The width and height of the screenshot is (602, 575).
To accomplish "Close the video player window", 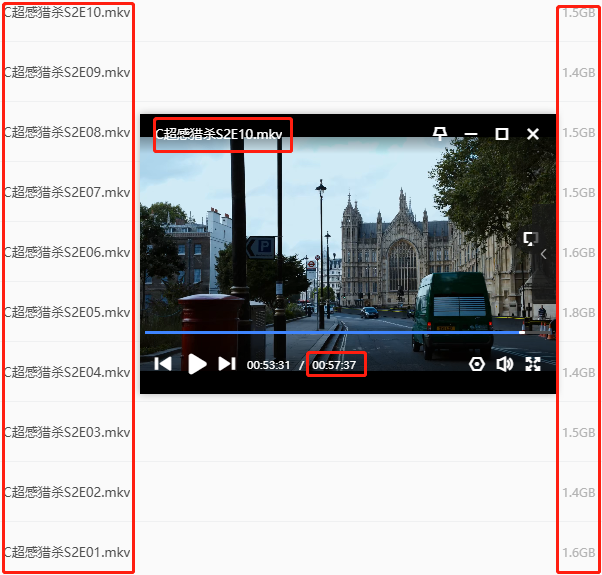I will pos(533,134).
